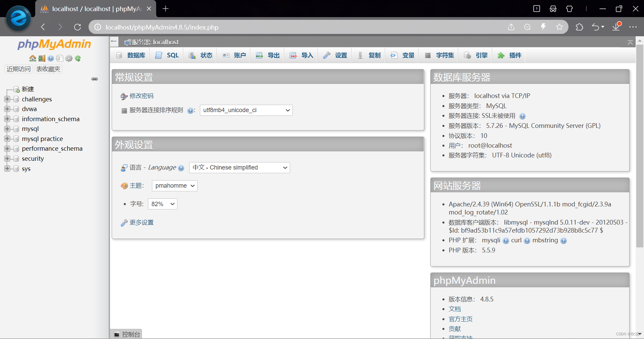Open the 控制台 console bar

coord(126,334)
